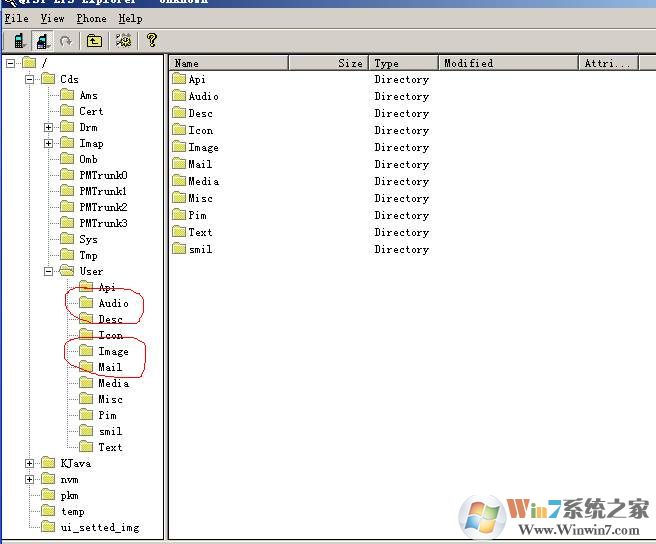Select the PMTrunk2 folder in the tree

(x=103, y=207)
